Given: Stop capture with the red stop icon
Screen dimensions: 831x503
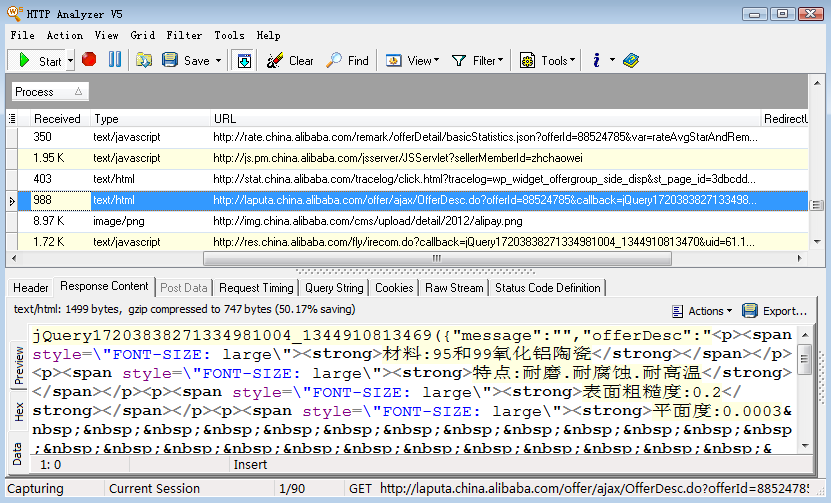Looking at the screenshot, I should pyautogui.click(x=89, y=59).
